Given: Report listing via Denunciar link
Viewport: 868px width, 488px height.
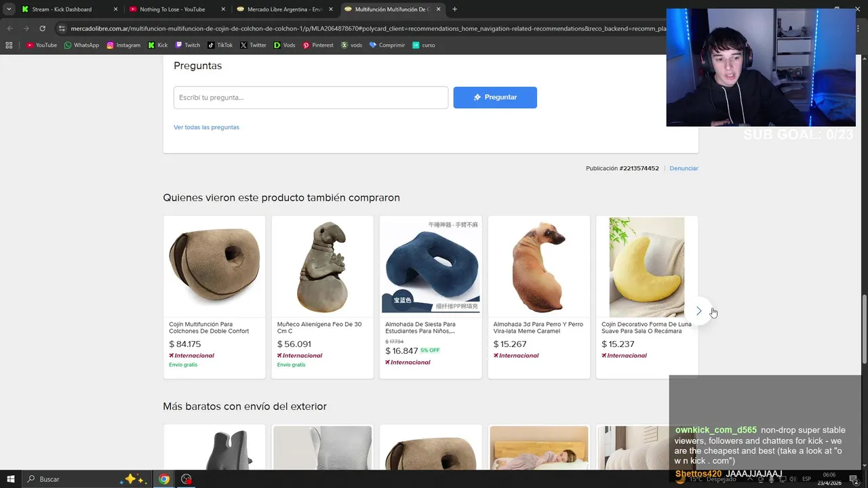Looking at the screenshot, I should click(684, 168).
